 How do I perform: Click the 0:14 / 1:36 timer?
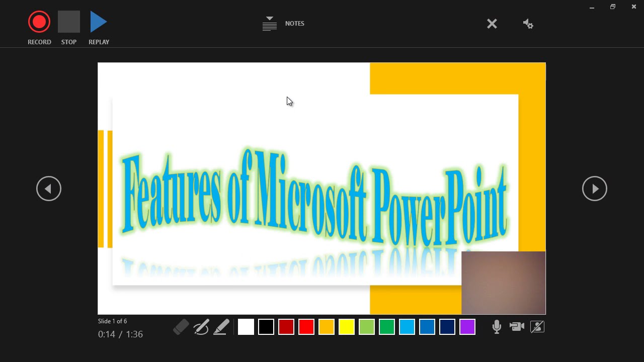[121, 334]
